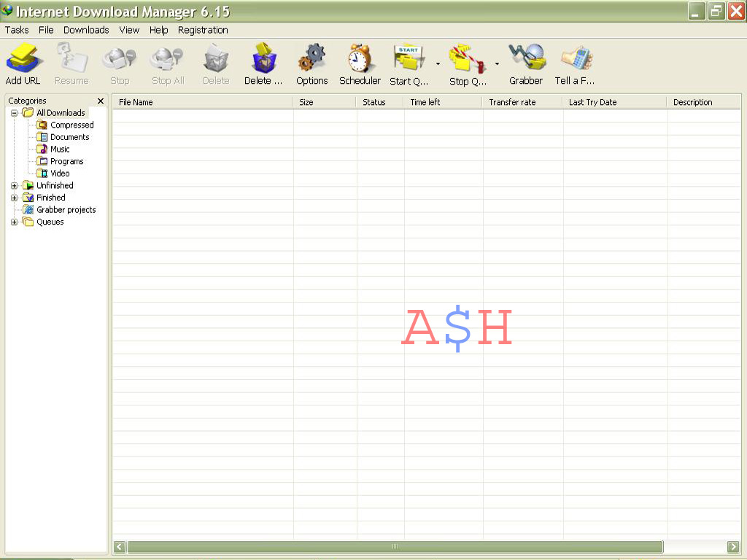Open the View menu
The width and height of the screenshot is (747, 560).
[129, 30]
